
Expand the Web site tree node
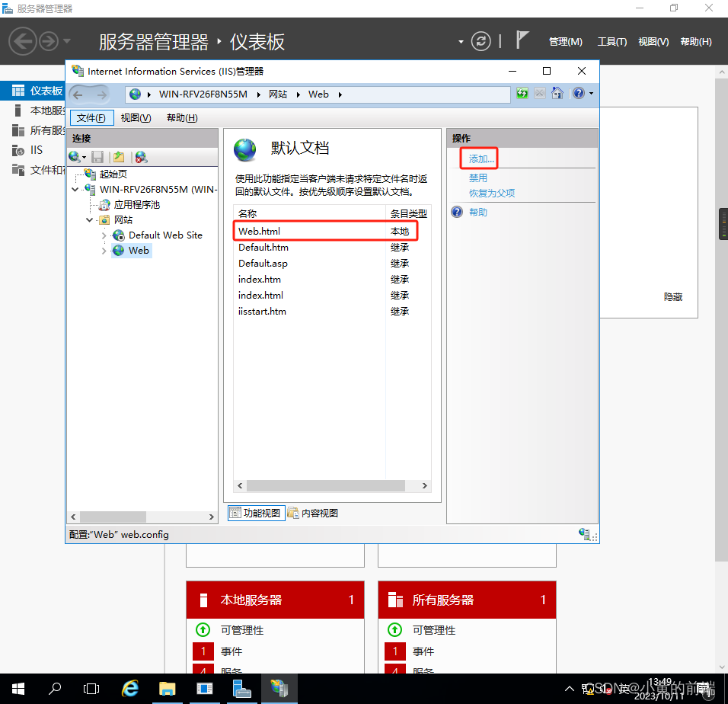tap(104, 250)
